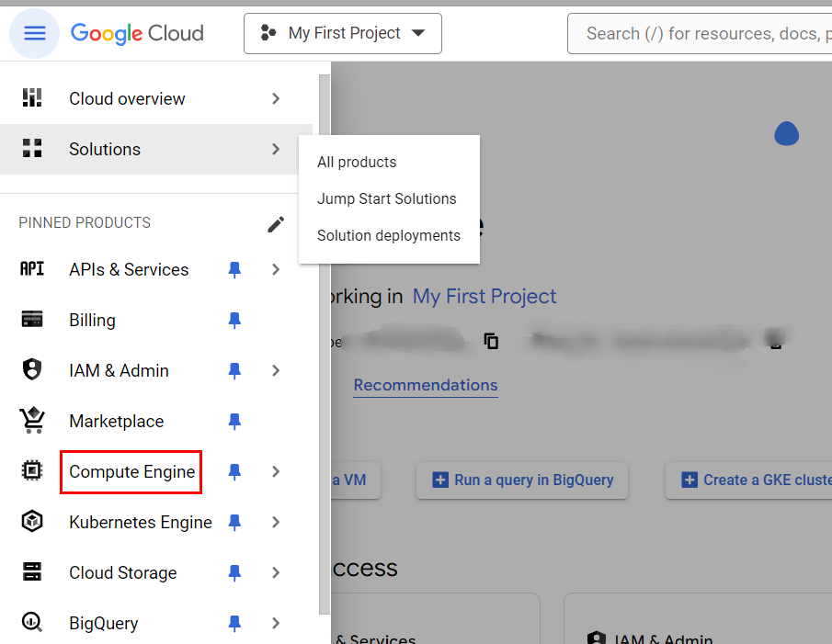The image size is (832, 644).
Task: Click the Marketplace cart icon
Action: point(33,420)
